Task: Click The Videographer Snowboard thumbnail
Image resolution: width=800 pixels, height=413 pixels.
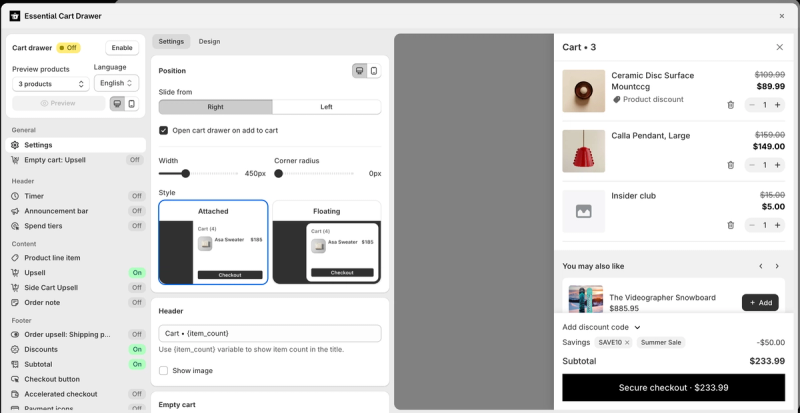Action: click(586, 299)
